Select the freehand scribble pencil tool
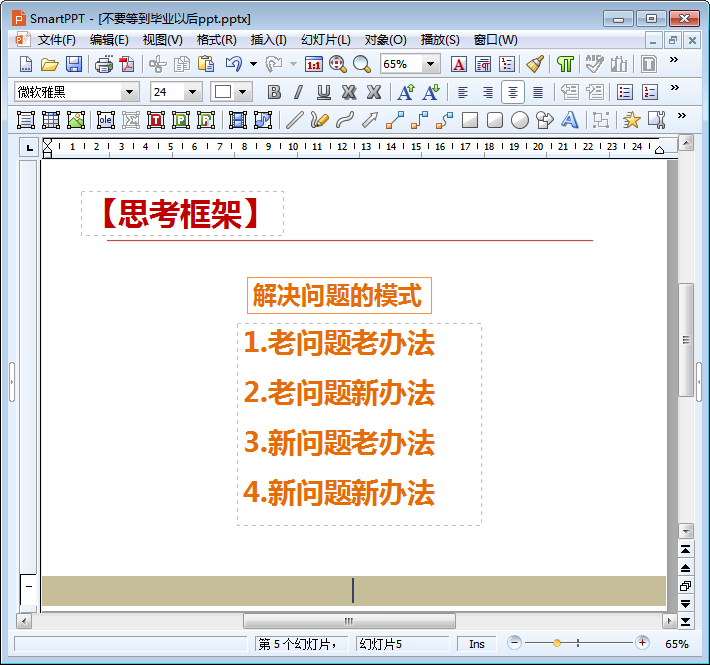 click(320, 120)
